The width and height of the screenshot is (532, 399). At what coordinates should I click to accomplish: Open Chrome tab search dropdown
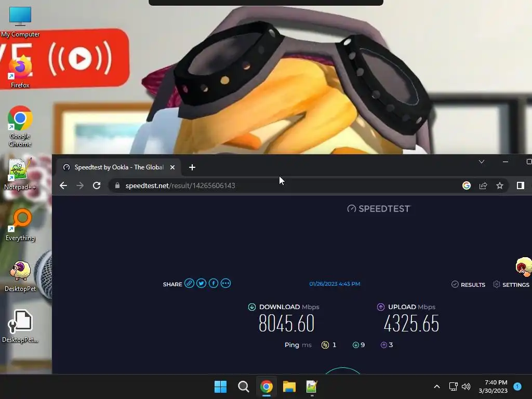(482, 162)
